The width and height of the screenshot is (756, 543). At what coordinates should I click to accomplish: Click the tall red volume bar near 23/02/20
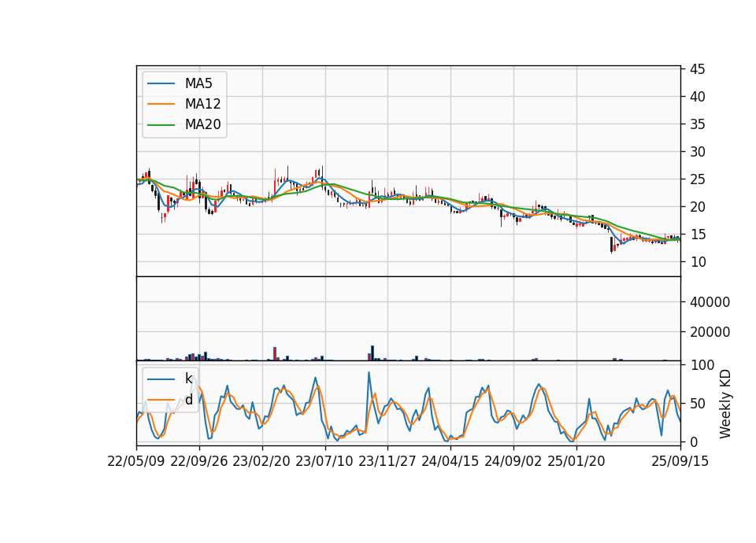[275, 353]
